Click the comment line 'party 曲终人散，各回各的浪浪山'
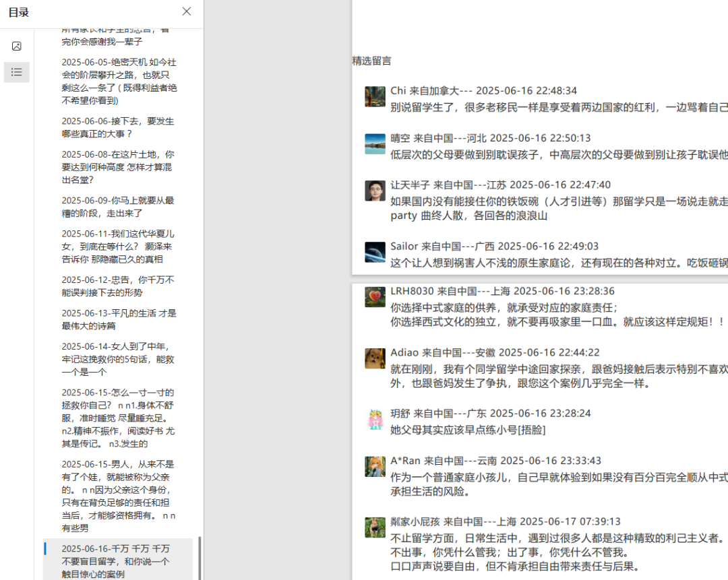 click(x=468, y=216)
